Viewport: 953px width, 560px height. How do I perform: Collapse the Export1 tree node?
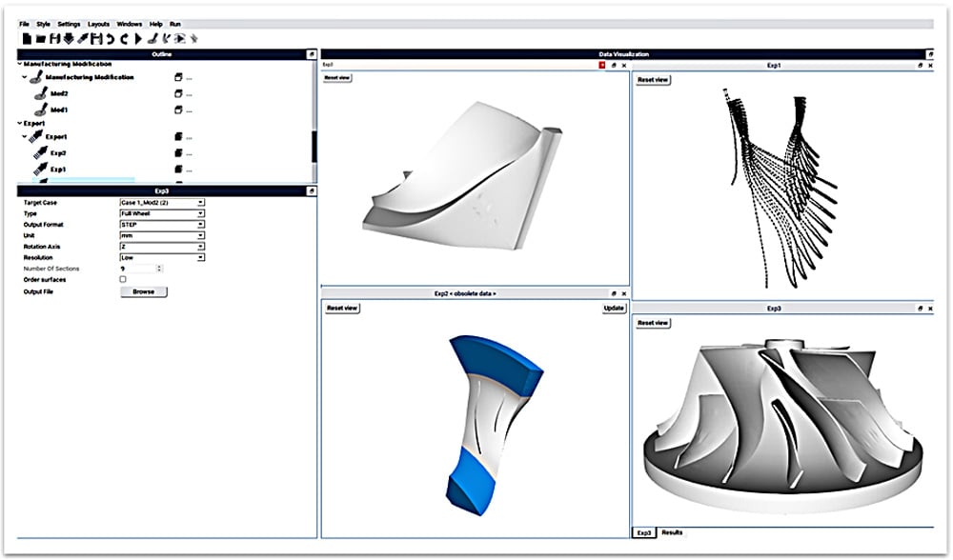pos(25,136)
